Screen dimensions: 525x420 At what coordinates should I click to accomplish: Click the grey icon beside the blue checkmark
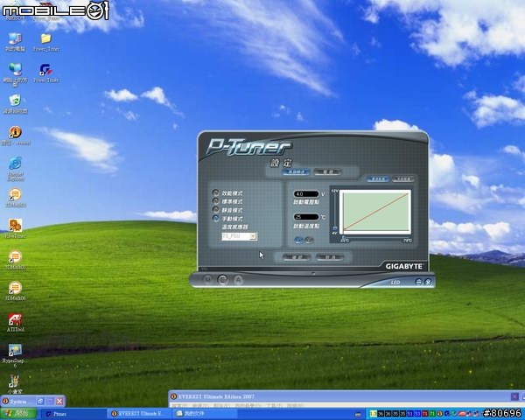tap(309, 240)
